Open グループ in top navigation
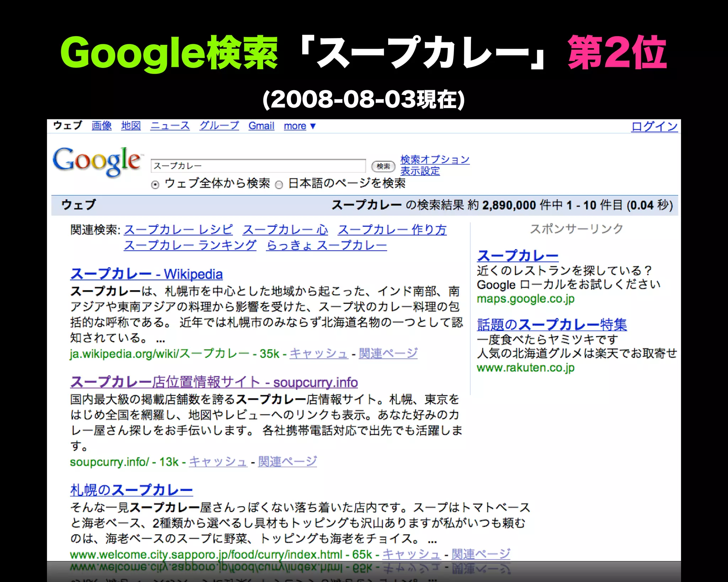728x582 pixels. click(x=219, y=126)
